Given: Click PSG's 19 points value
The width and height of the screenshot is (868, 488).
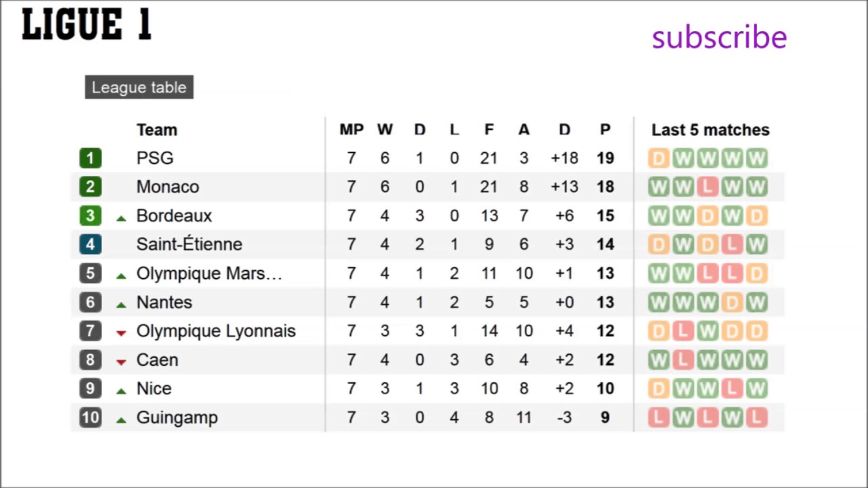Looking at the screenshot, I should 605,159.
